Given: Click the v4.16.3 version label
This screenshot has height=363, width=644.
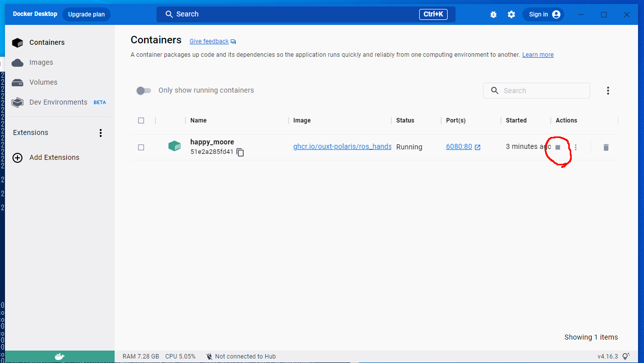Looking at the screenshot, I should tap(608, 357).
